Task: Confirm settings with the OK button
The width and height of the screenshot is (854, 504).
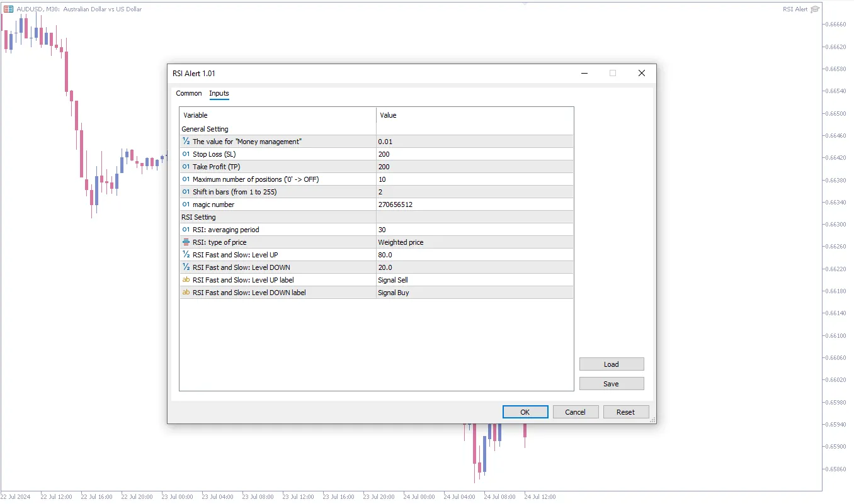Action: pos(525,412)
